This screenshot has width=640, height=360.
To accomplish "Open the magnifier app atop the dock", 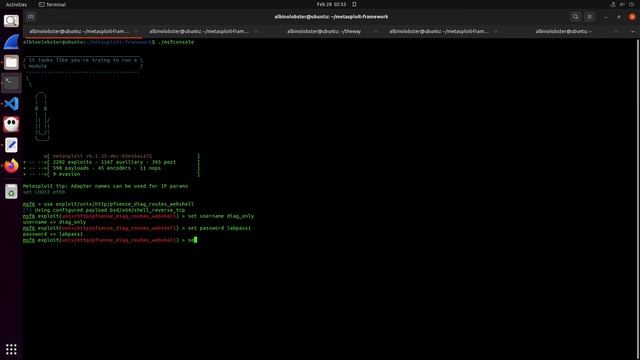I will click(11, 21).
